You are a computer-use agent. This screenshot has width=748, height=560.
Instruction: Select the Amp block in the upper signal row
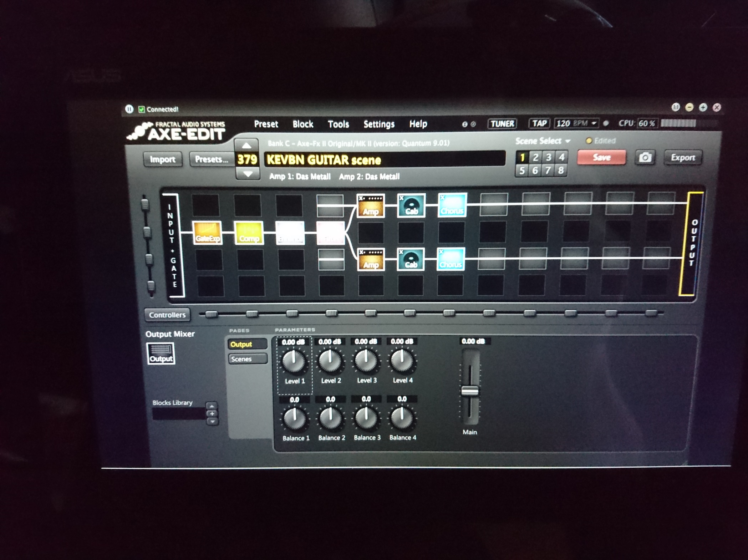click(x=371, y=207)
